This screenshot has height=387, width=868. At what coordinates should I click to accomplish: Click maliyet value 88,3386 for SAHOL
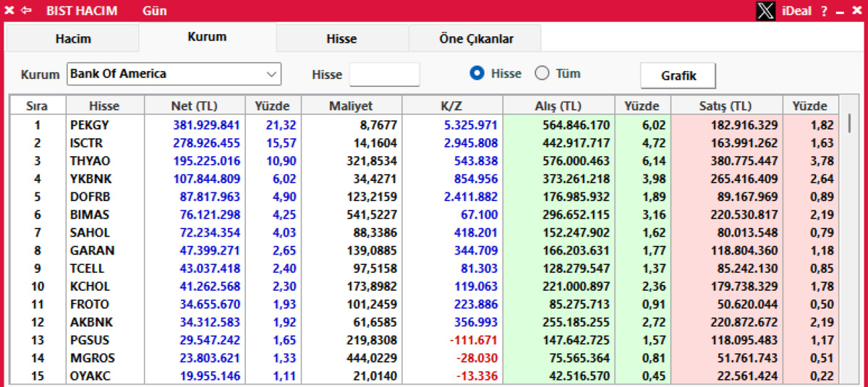pyautogui.click(x=376, y=233)
